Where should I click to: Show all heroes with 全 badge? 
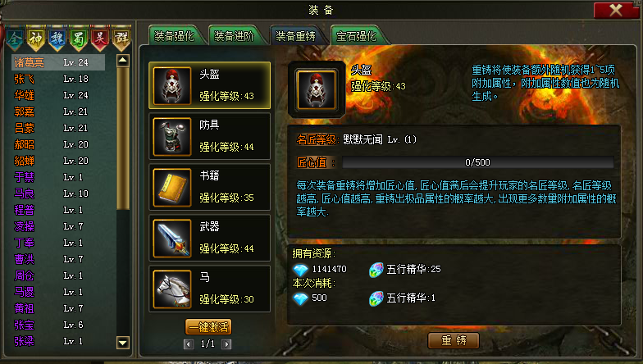[x=15, y=39]
